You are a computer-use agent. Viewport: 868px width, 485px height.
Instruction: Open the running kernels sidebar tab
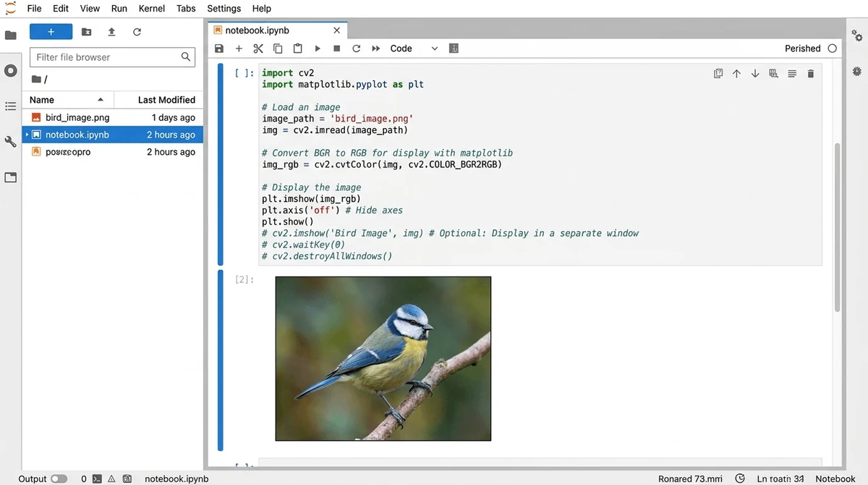click(10, 70)
